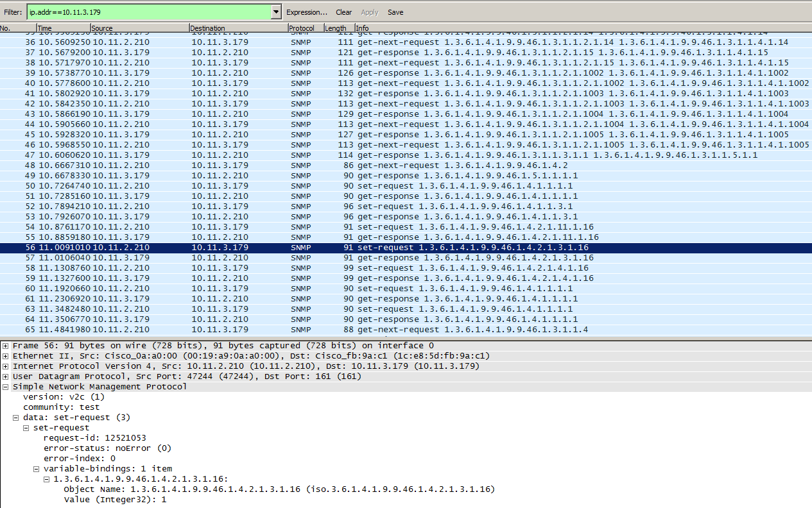Select packet 64 get-response row
The width and height of the screenshot is (812, 508).
point(406,319)
